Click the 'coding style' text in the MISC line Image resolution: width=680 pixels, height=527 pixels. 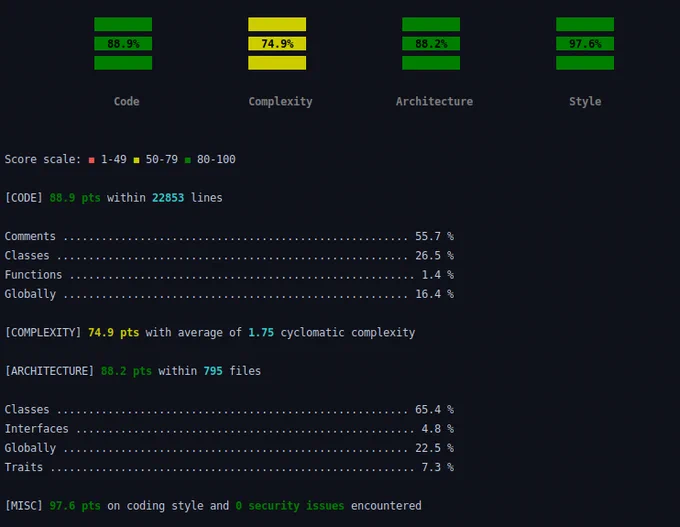click(x=165, y=506)
